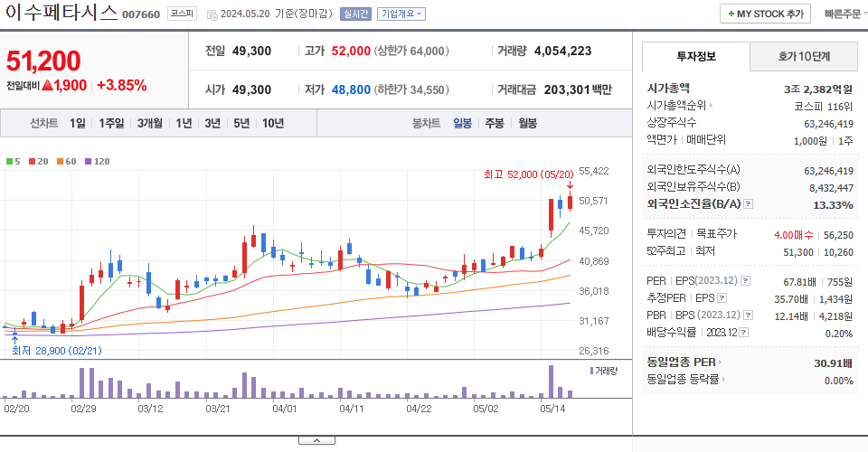
Task: Open 시가총액순위 link arrow
Action: pos(712,105)
